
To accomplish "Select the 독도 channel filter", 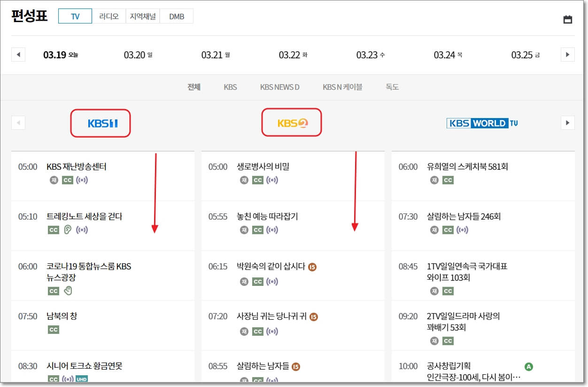I will tap(392, 87).
